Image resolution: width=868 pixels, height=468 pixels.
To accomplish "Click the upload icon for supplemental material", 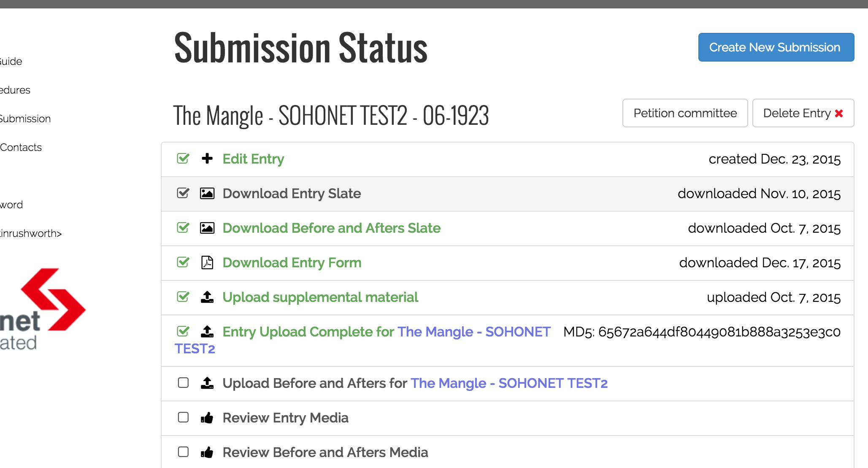I will pos(207,297).
